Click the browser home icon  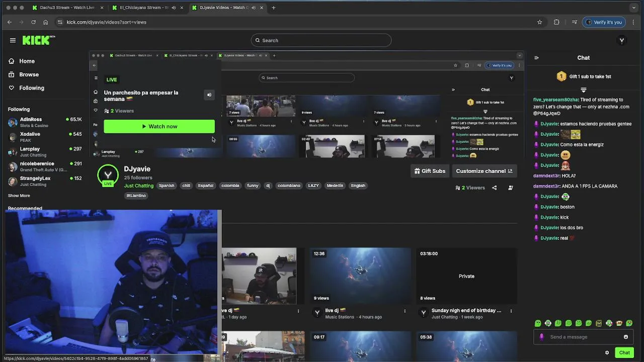tap(45, 22)
